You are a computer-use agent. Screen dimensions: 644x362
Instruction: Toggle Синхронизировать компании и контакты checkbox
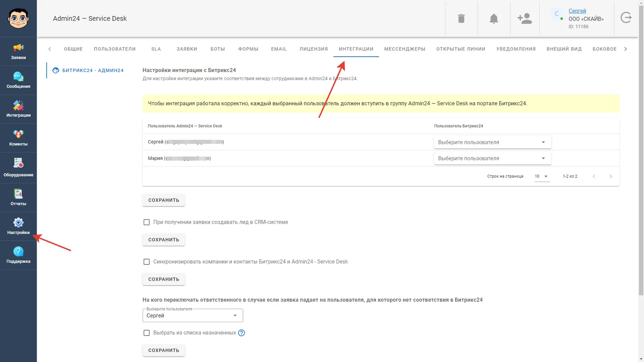point(146,262)
